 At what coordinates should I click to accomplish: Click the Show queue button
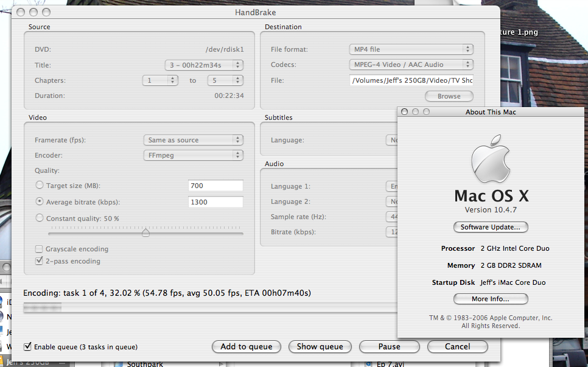click(320, 347)
